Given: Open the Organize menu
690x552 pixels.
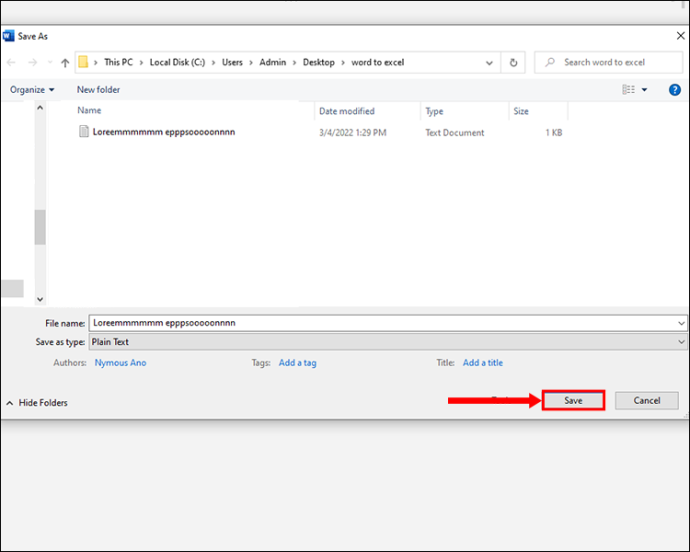Looking at the screenshot, I should [32, 90].
